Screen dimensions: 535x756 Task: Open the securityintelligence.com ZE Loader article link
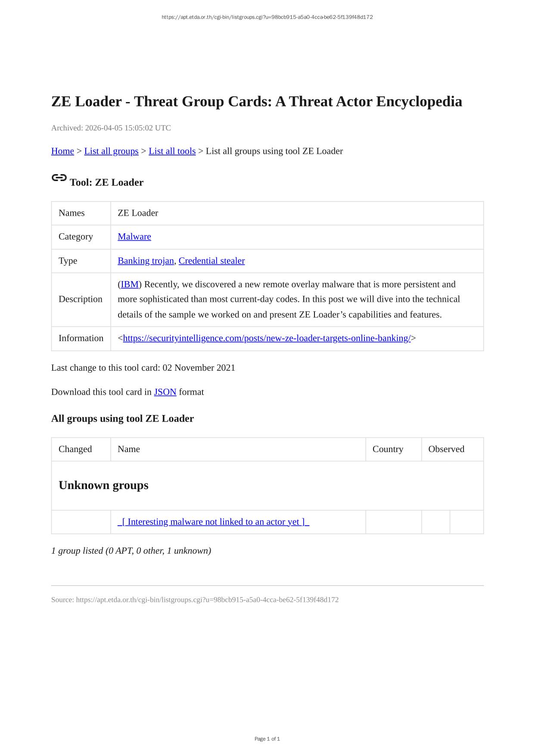pos(267,338)
